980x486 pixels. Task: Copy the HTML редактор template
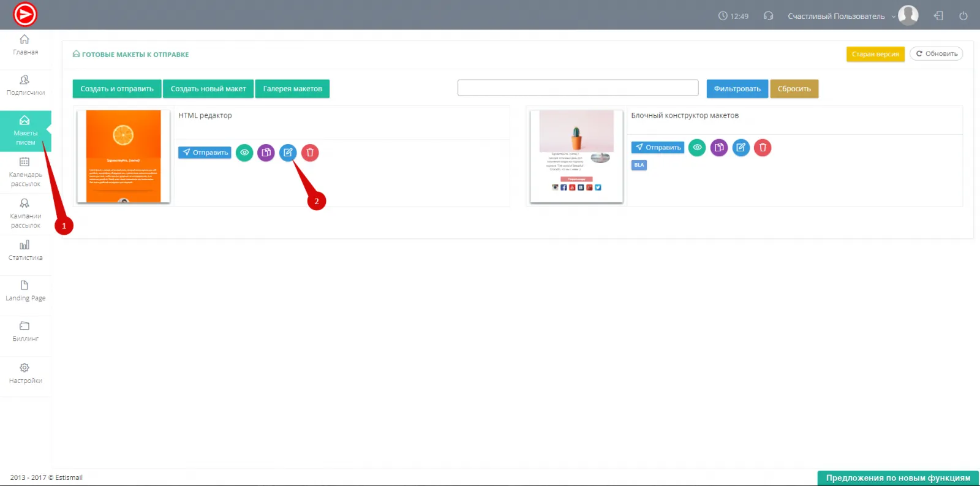point(266,153)
